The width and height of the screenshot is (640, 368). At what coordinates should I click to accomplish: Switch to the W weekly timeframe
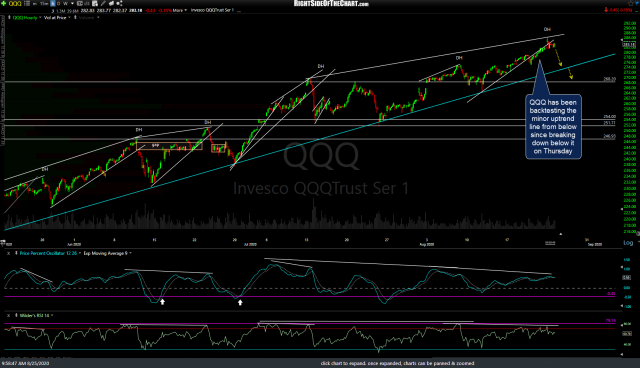point(65,4)
